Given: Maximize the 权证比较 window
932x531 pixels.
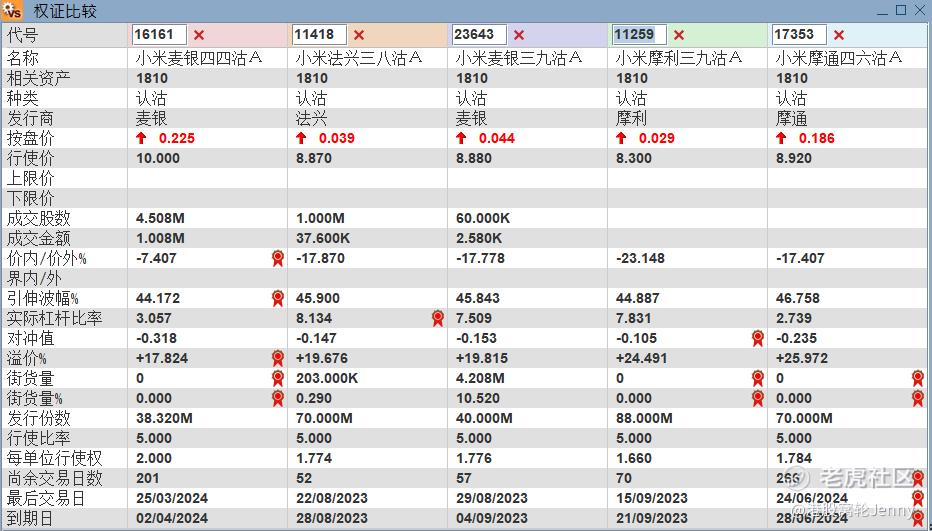Looking at the screenshot, I should pos(901,10).
